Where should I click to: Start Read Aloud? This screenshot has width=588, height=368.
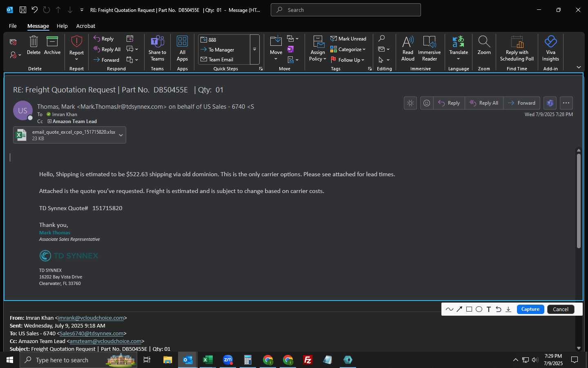pos(408,48)
